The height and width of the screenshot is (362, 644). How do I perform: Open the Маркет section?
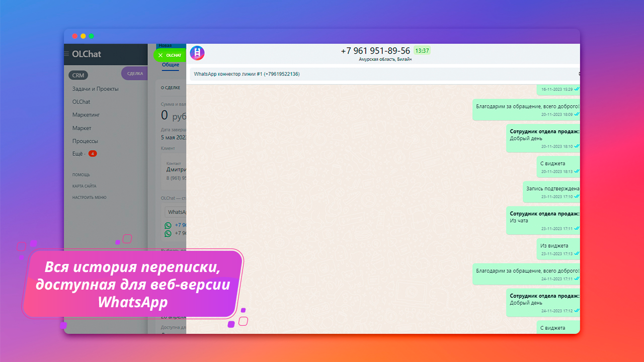point(82,128)
